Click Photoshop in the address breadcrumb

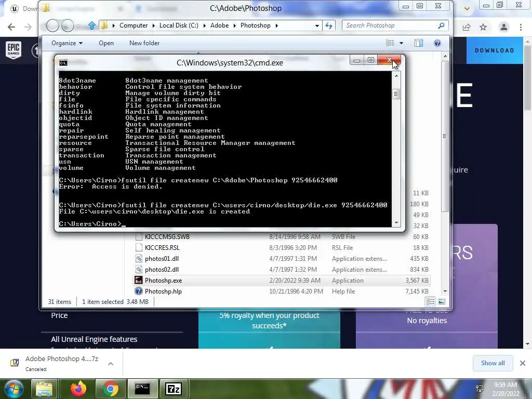[256, 25]
